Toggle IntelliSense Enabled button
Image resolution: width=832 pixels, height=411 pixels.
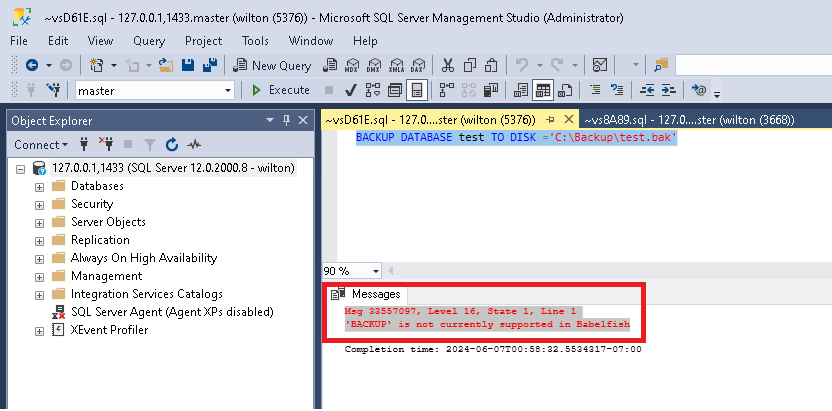click(x=417, y=90)
